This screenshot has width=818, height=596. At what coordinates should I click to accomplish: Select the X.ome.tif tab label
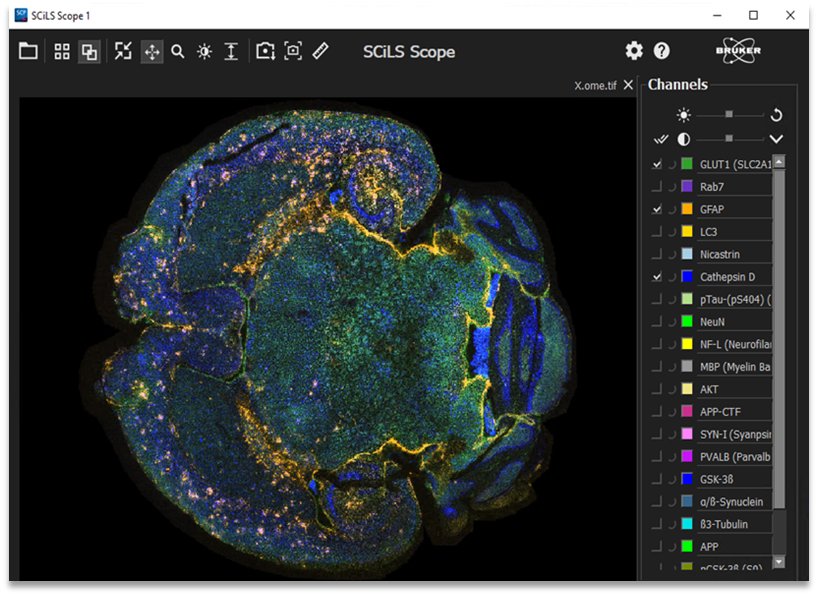click(596, 85)
